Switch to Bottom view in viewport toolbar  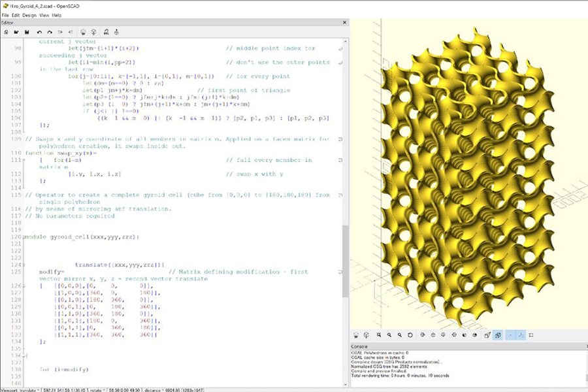pyautogui.click(x=443, y=335)
